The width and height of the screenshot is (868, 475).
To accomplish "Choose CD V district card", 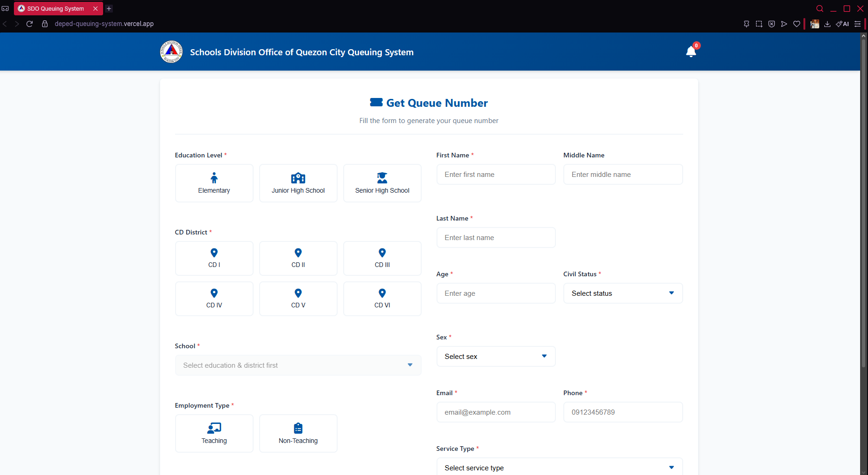I will (298, 299).
